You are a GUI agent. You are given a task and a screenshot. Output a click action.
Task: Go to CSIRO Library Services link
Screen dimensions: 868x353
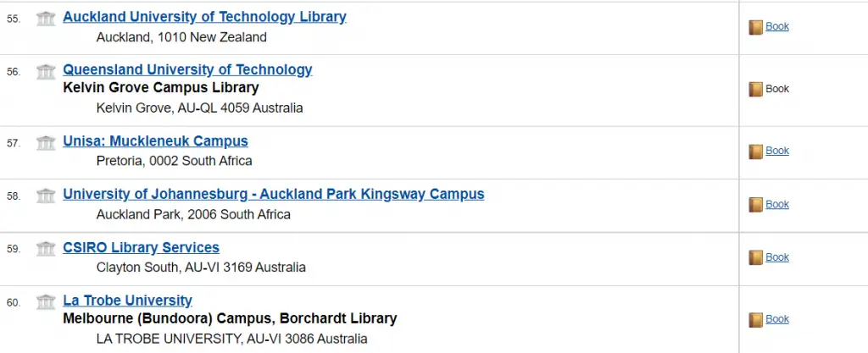tap(141, 247)
